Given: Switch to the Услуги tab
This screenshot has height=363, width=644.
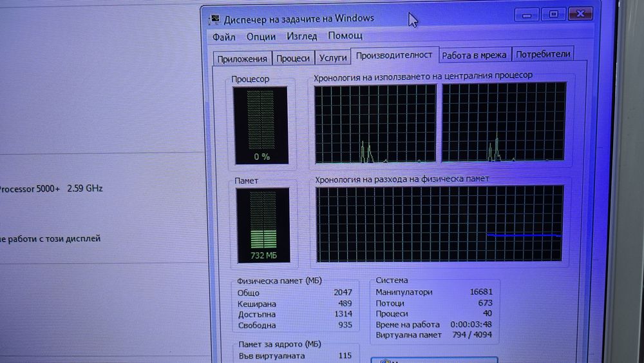Looking at the screenshot, I should point(333,57).
